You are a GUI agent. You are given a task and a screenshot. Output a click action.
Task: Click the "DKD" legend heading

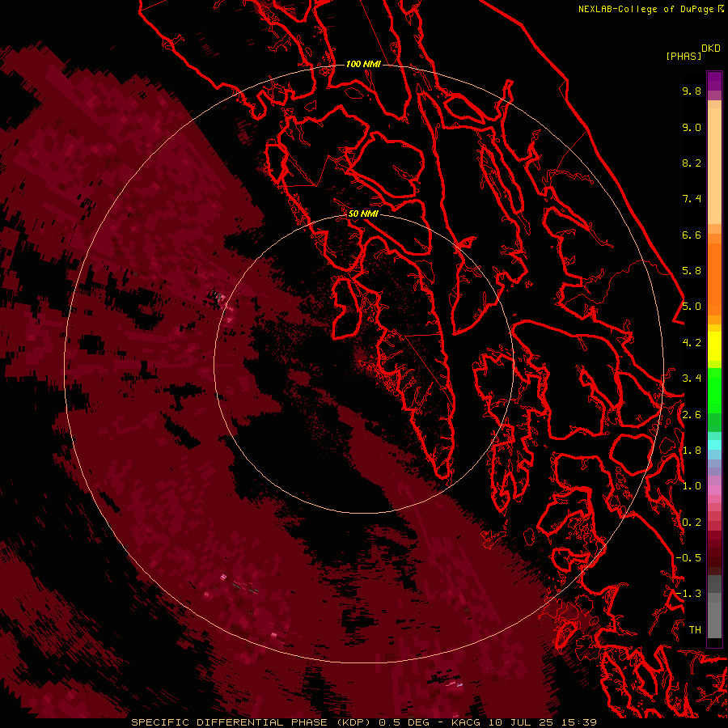pos(710,49)
